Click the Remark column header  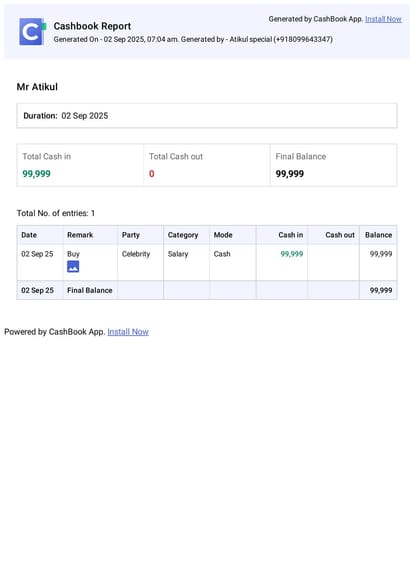coord(80,235)
